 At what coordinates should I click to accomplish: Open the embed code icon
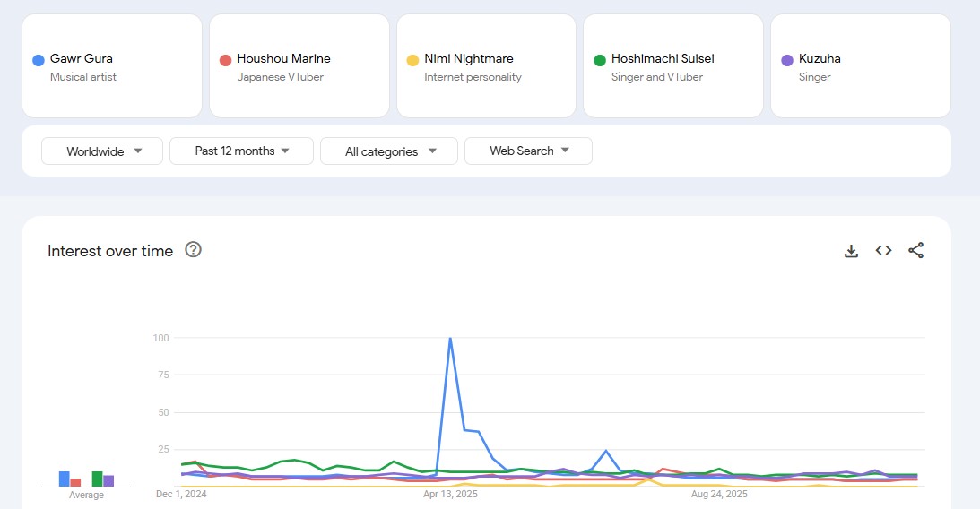click(x=883, y=250)
